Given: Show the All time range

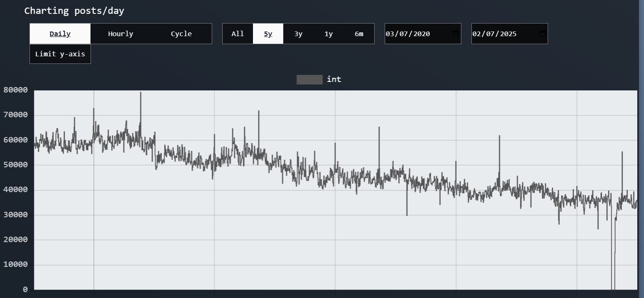Looking at the screenshot, I should tap(238, 34).
